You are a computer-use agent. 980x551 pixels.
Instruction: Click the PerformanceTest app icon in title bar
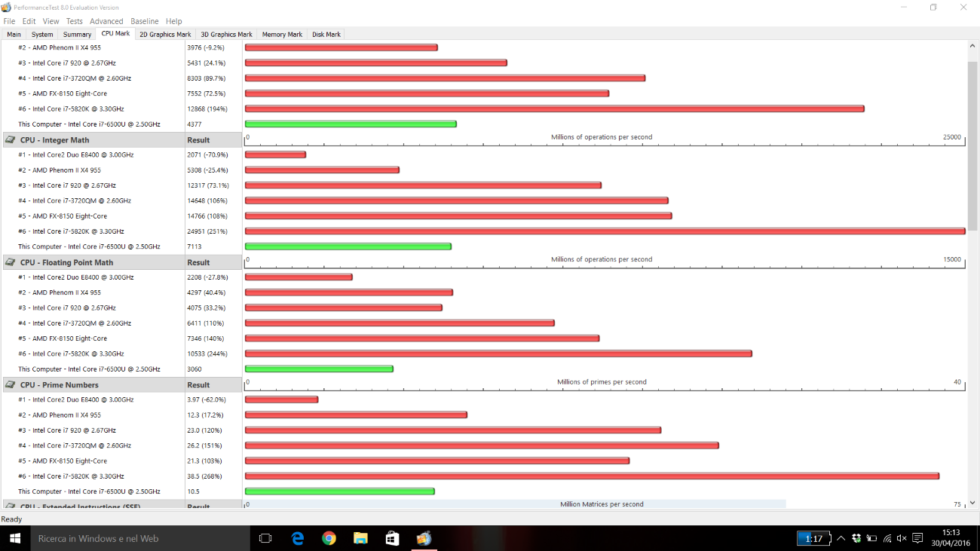(x=6, y=7)
